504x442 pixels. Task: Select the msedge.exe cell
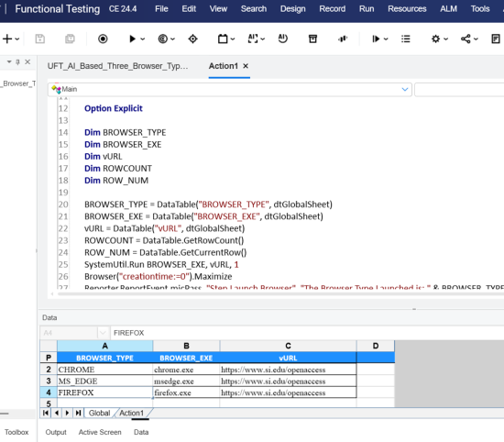[186, 381]
